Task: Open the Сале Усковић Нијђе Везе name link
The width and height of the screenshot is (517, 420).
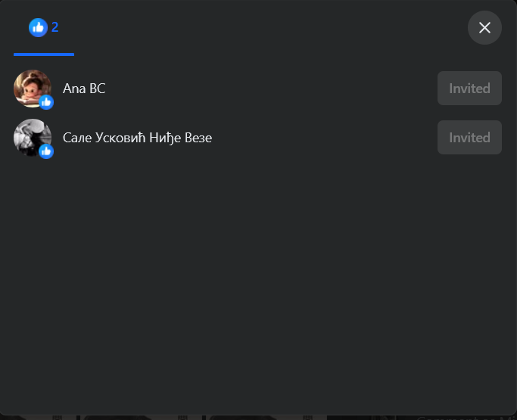Action: click(x=137, y=138)
